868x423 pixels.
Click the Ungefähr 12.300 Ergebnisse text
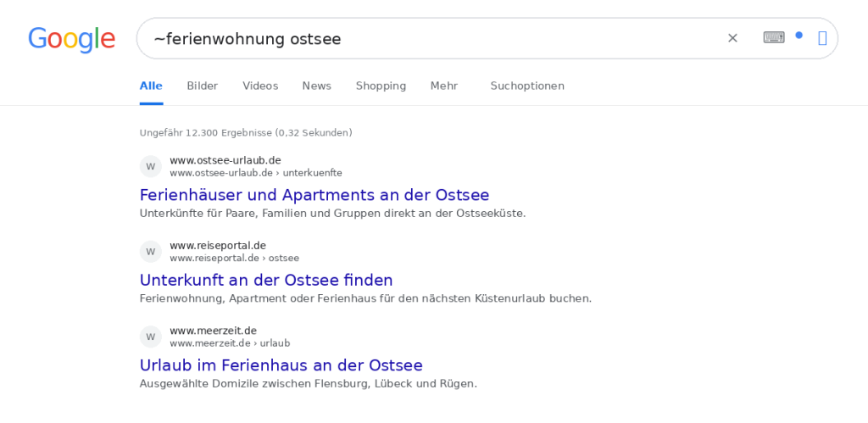(x=246, y=133)
